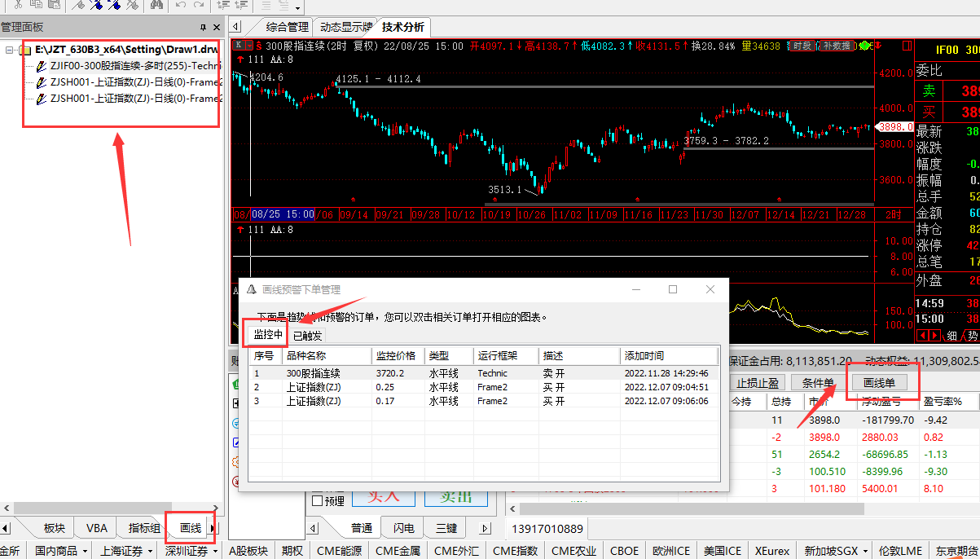Pin the 管理面板 panel with pushpin icon
Screen dimensions: 980x559
(204, 27)
